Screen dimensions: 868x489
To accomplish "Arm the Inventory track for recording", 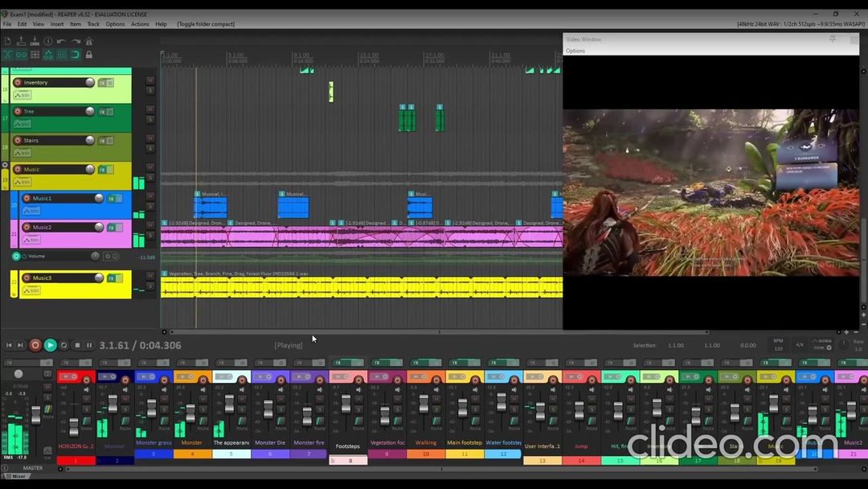I will click(18, 83).
